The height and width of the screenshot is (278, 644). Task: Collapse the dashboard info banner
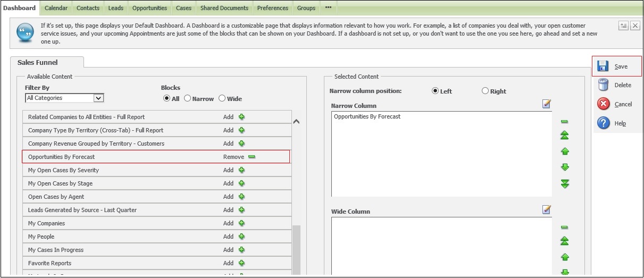coord(623,26)
